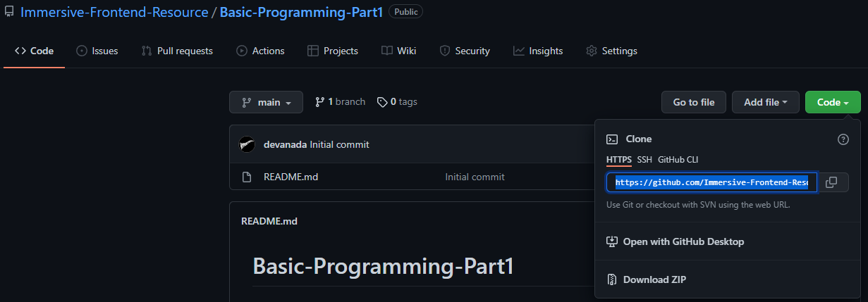Screen dimensions: 868x302
Task: Click the Public visibility badge
Action: click(x=405, y=12)
